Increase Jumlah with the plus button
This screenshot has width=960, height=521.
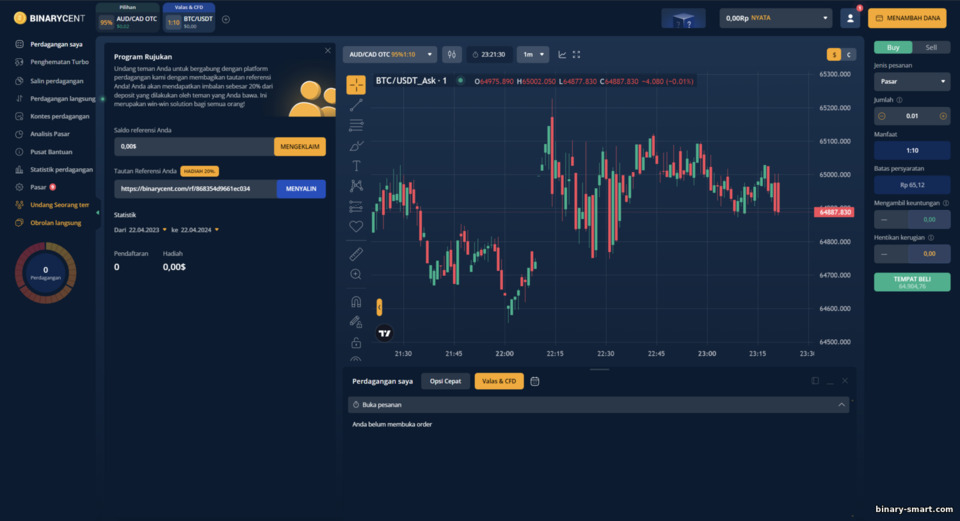pyautogui.click(x=943, y=116)
